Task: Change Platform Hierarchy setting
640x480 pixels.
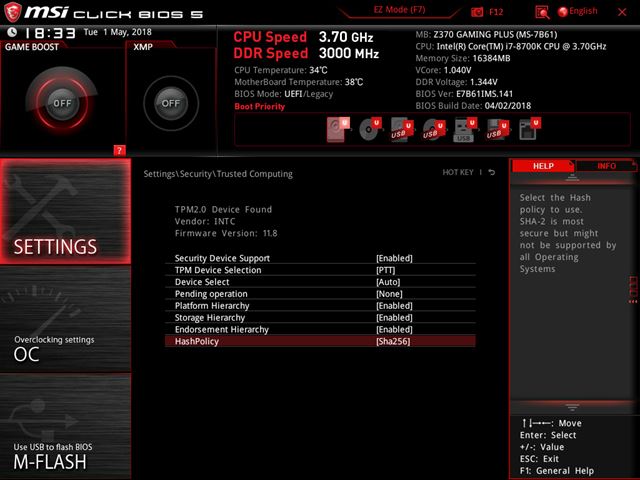Action: click(x=320, y=306)
